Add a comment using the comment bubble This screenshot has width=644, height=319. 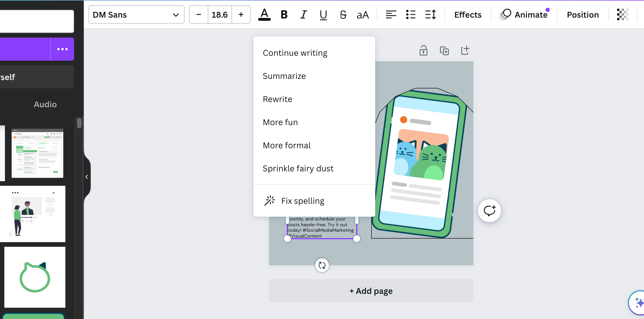(x=489, y=210)
